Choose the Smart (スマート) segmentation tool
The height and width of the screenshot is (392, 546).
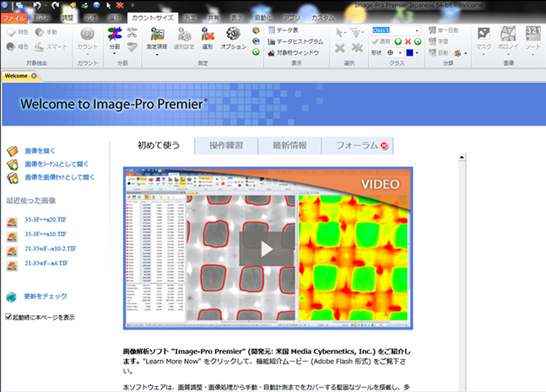(51, 46)
